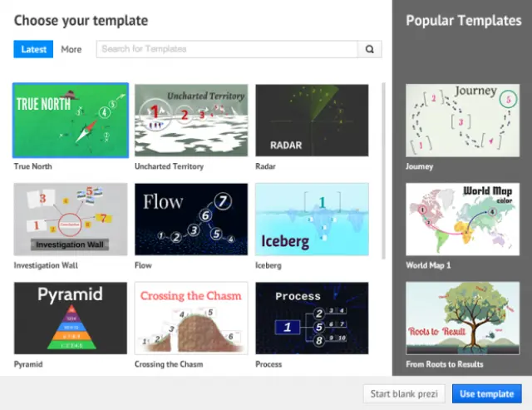Click the Use template button
Viewport: 532px width, 410px height.
pyautogui.click(x=487, y=393)
